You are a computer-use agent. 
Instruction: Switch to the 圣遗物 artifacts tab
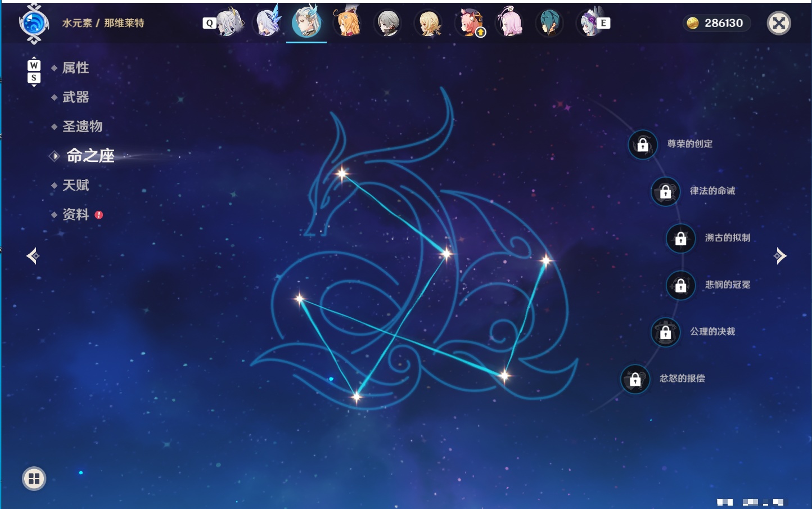click(82, 127)
